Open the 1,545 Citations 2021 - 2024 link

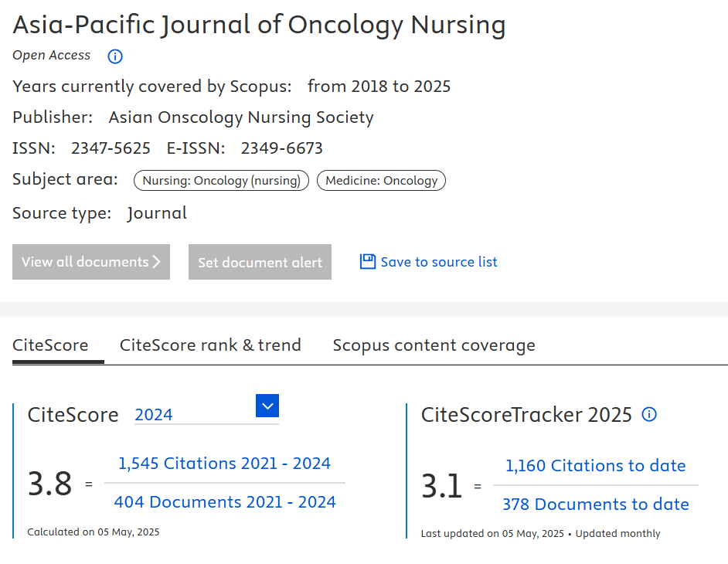(225, 464)
